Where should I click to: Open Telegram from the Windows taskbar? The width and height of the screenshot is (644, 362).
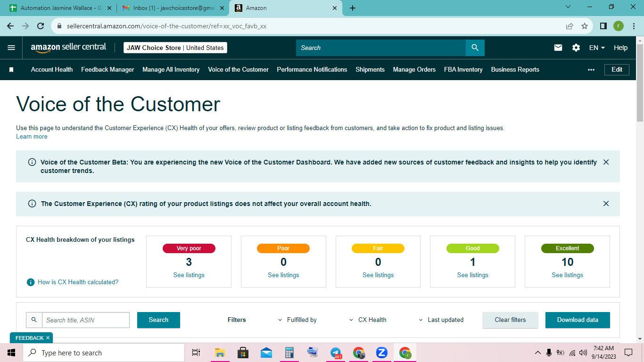(336, 353)
